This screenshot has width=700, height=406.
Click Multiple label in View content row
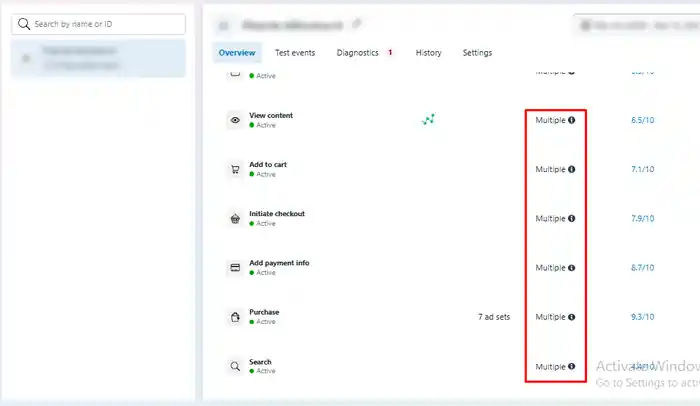[550, 120]
